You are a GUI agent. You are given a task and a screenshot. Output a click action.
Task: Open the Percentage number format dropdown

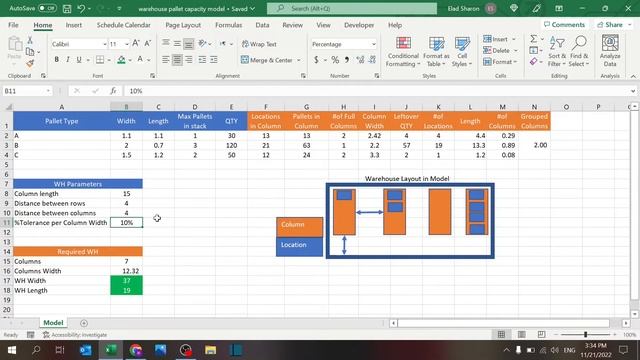tap(373, 44)
